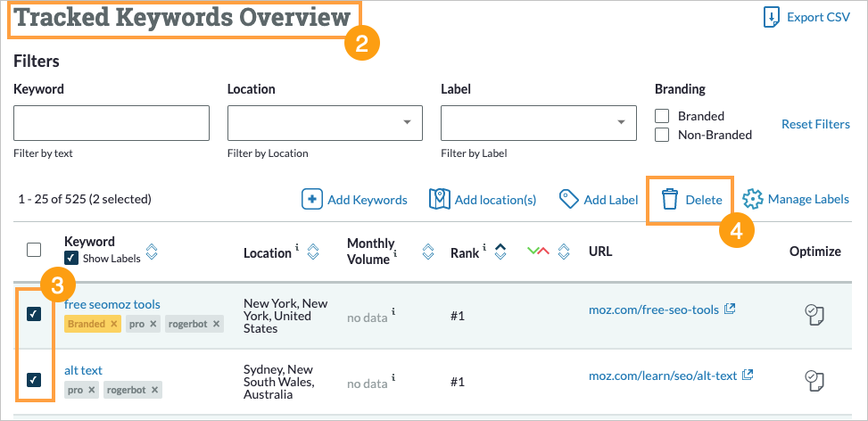Enable the Branded filter checkbox
The width and height of the screenshot is (868, 421).
pyautogui.click(x=662, y=116)
